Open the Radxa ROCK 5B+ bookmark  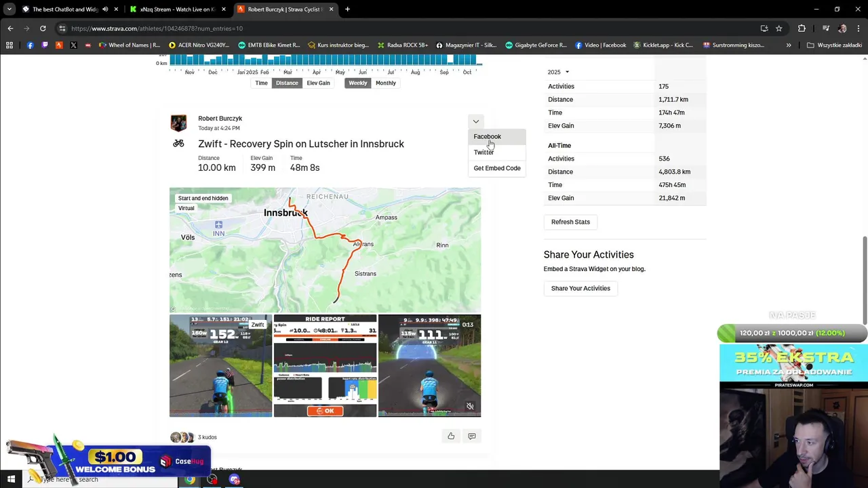pos(403,45)
